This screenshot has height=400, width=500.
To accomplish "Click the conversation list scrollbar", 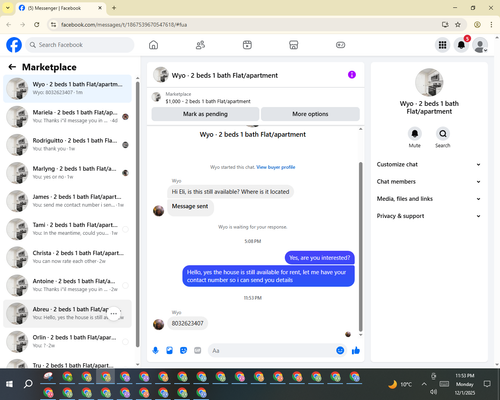I will click(138, 213).
